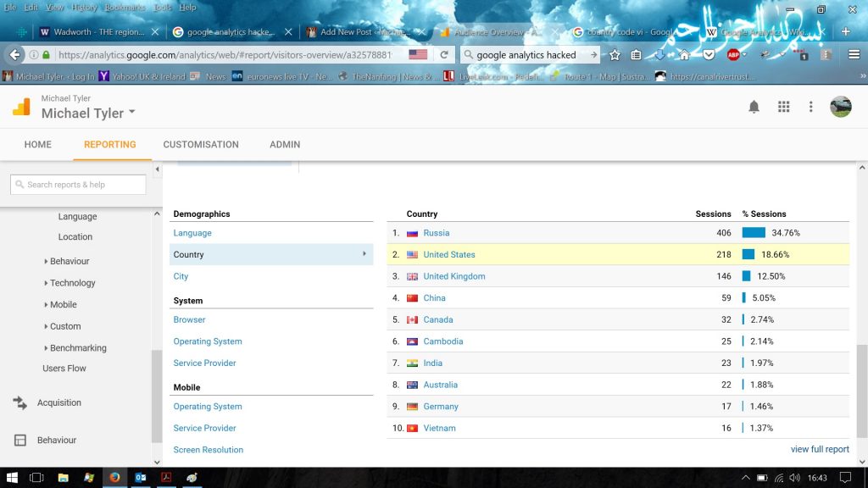Open the Language demographics link
The image size is (868, 488).
coord(192,233)
